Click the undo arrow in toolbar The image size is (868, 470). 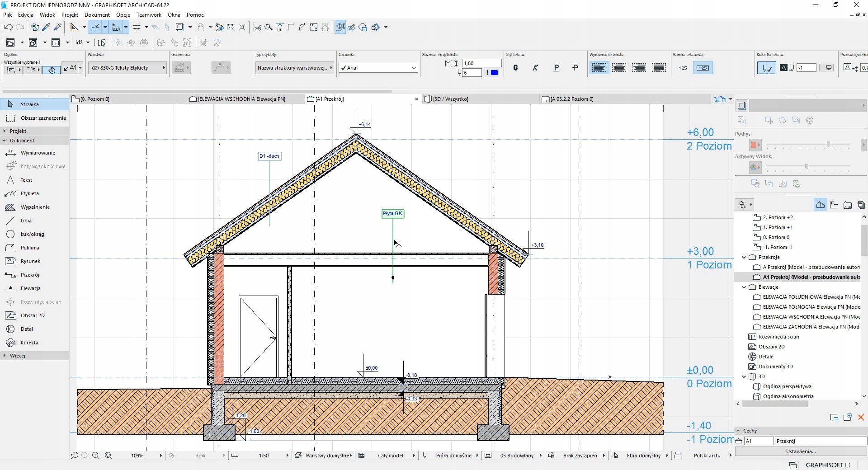pos(8,27)
